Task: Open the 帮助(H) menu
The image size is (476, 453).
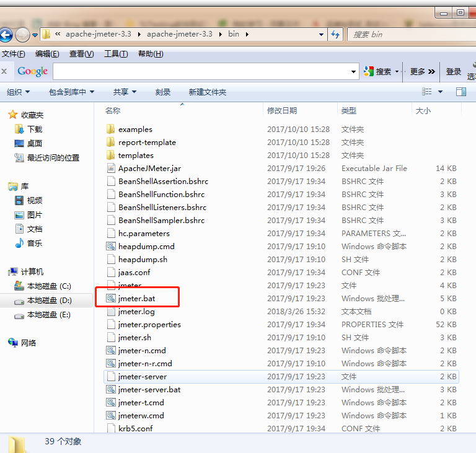Action: coord(151,54)
